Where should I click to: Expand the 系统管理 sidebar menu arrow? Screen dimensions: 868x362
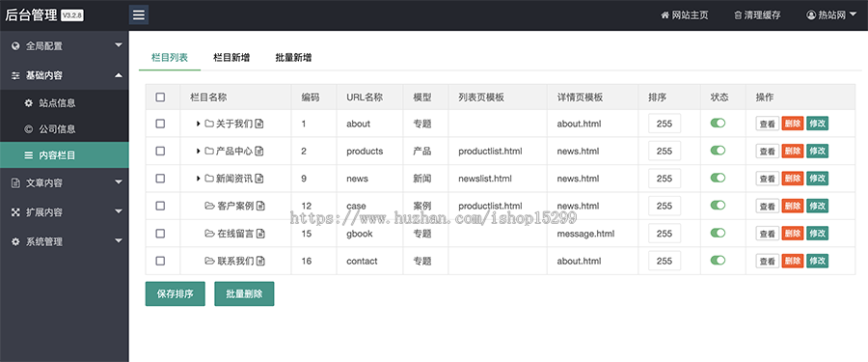coord(119,240)
